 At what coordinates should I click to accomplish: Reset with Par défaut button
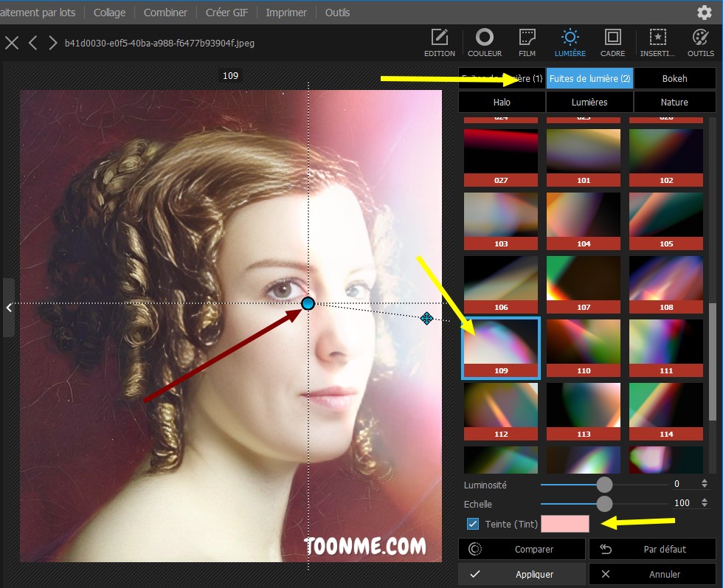click(x=652, y=549)
